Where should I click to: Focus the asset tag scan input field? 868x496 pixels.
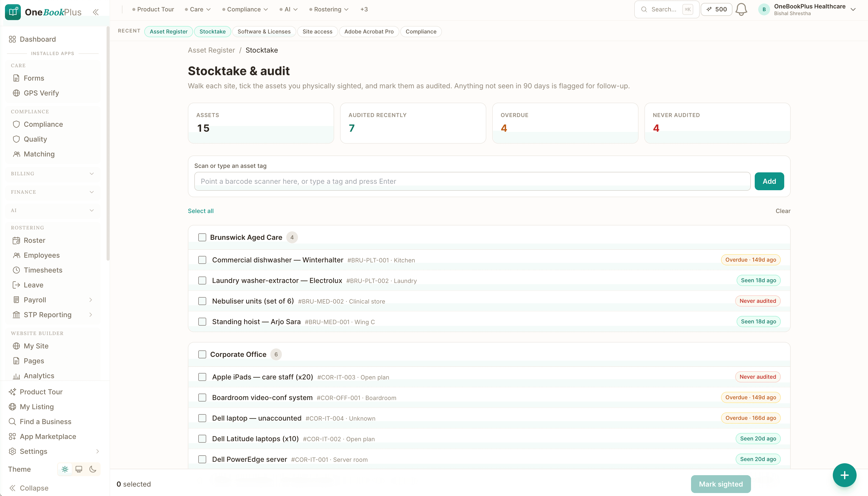472,181
